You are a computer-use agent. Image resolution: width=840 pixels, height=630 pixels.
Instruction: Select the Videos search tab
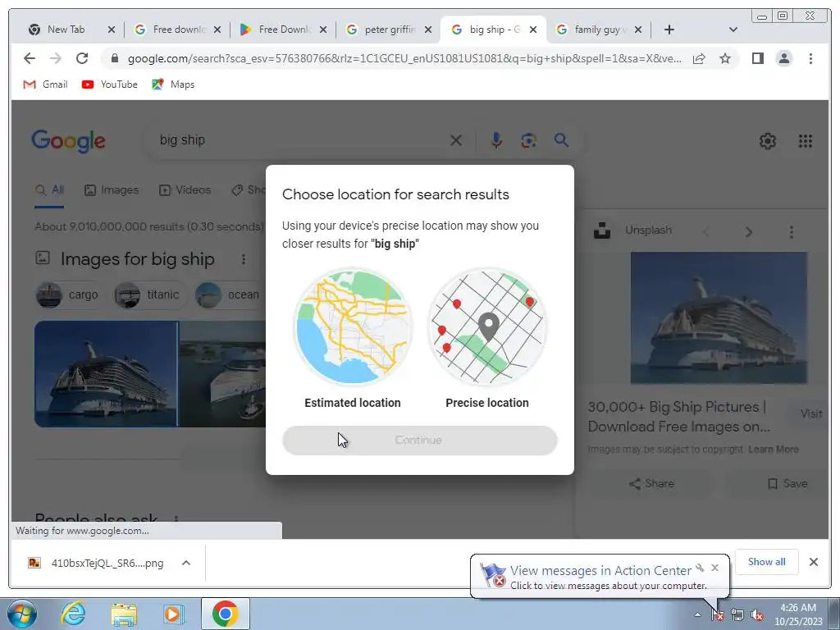coord(185,190)
